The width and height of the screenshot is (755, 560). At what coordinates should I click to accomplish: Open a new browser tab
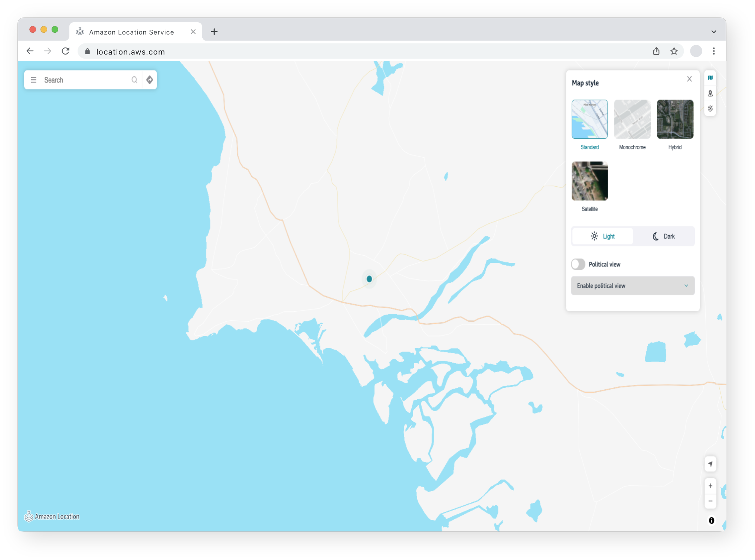(x=214, y=32)
